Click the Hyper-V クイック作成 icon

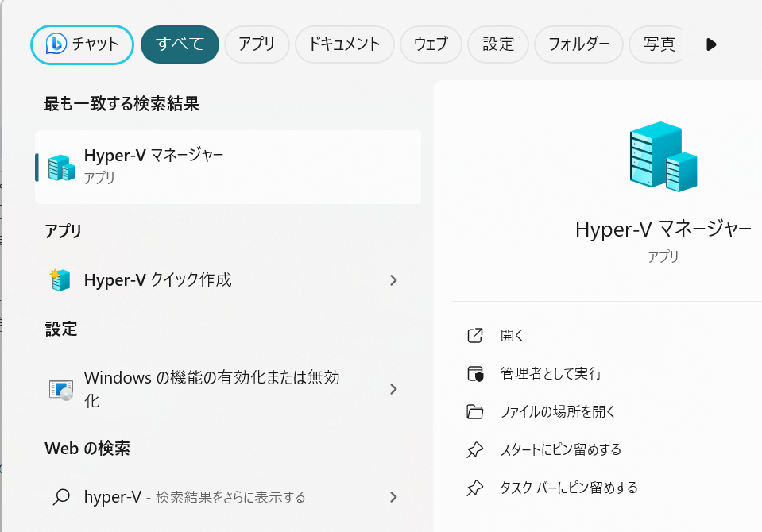coord(60,280)
